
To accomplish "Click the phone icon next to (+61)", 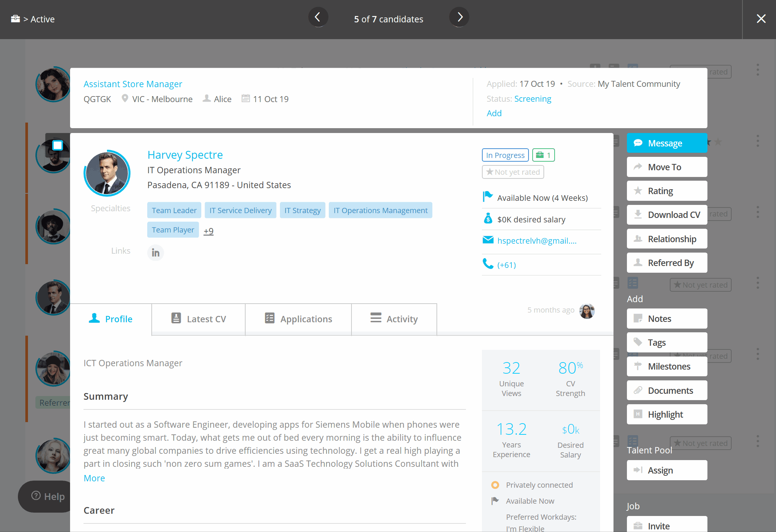I will point(488,264).
